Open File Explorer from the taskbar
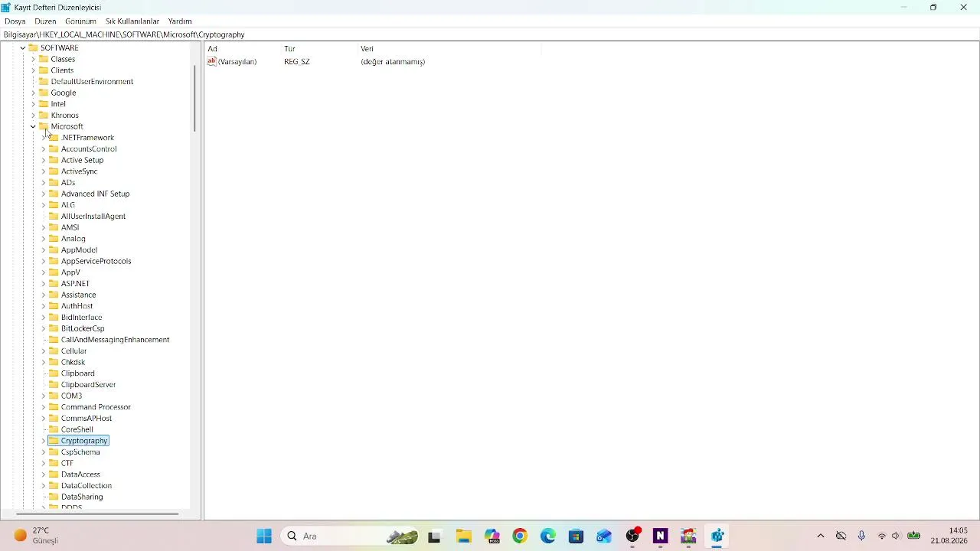The width and height of the screenshot is (980, 551). 463,536
